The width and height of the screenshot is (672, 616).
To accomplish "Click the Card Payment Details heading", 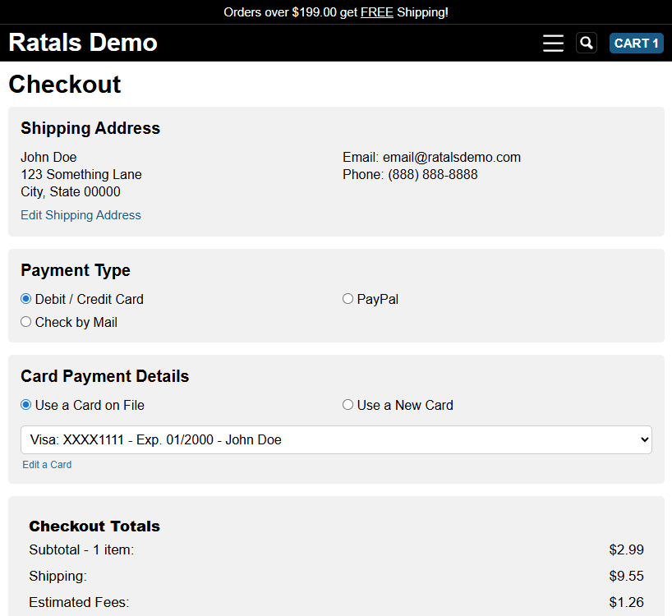I will [105, 376].
